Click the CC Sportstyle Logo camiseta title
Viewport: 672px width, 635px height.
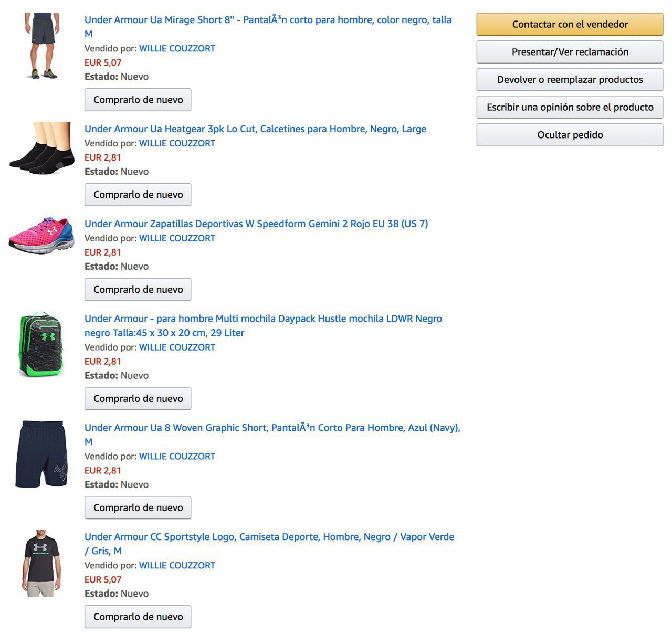(x=269, y=537)
